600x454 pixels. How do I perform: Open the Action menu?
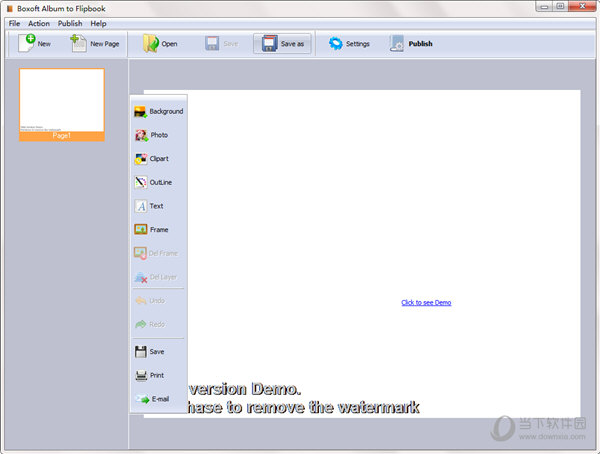point(39,23)
